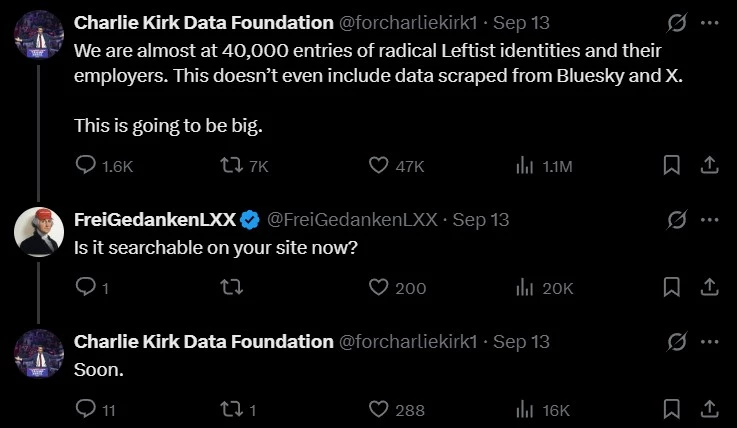Open Sep 13 timestamp of 'Soon.' reply
The width and height of the screenshot is (737, 428).
(521, 342)
